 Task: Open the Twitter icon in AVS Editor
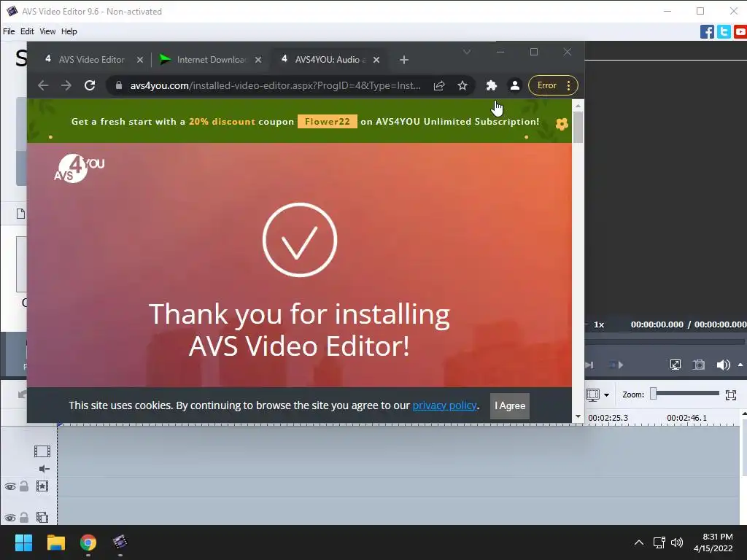coord(724,32)
